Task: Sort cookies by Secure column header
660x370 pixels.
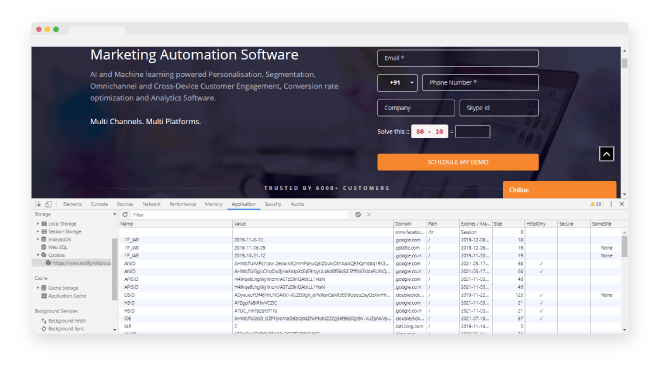Action: [x=574, y=224]
